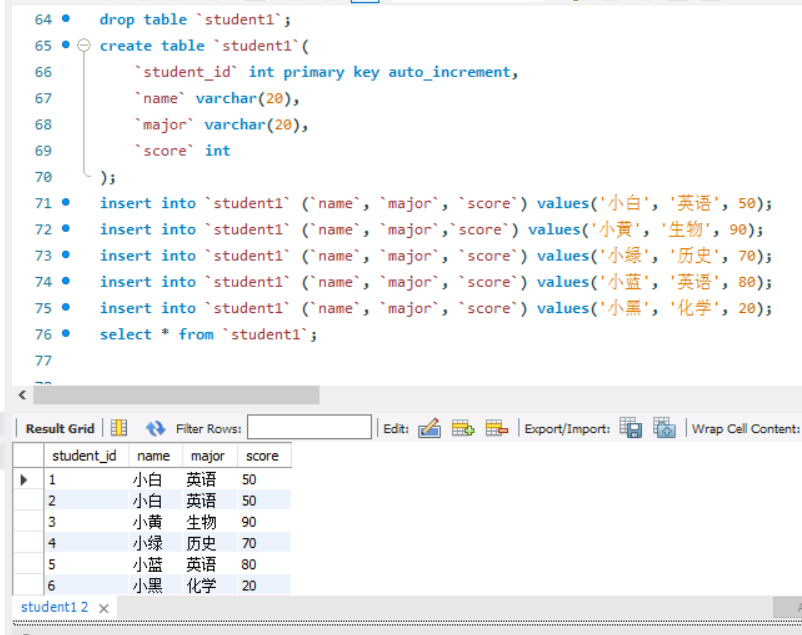Click the Insert new row icon
The image size is (802, 635).
(463, 428)
